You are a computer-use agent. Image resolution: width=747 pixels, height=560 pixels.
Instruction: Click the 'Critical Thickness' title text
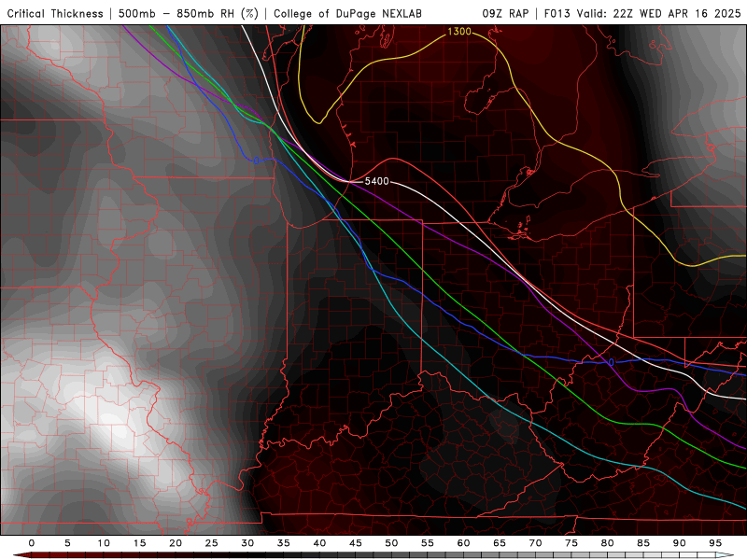(x=55, y=13)
